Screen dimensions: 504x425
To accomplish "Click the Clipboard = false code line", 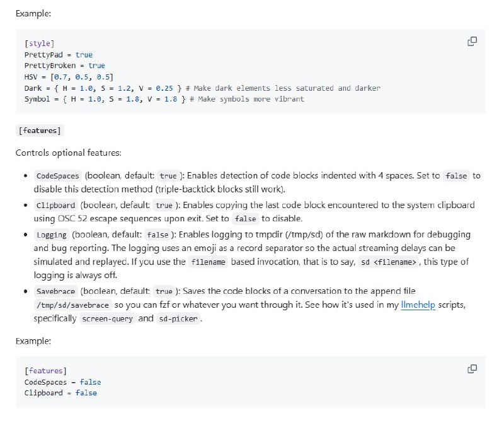I will pos(60,393).
